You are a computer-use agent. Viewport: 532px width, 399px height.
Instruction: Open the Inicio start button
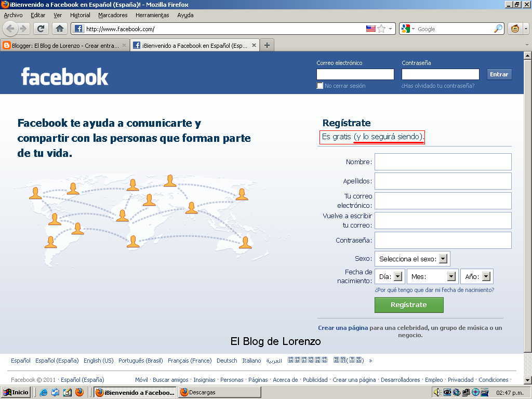coord(16,393)
